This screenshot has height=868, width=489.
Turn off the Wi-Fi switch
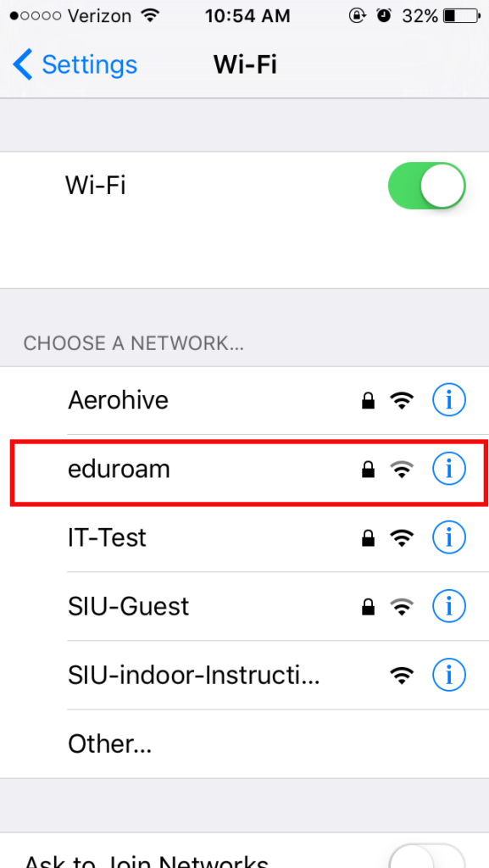426,186
